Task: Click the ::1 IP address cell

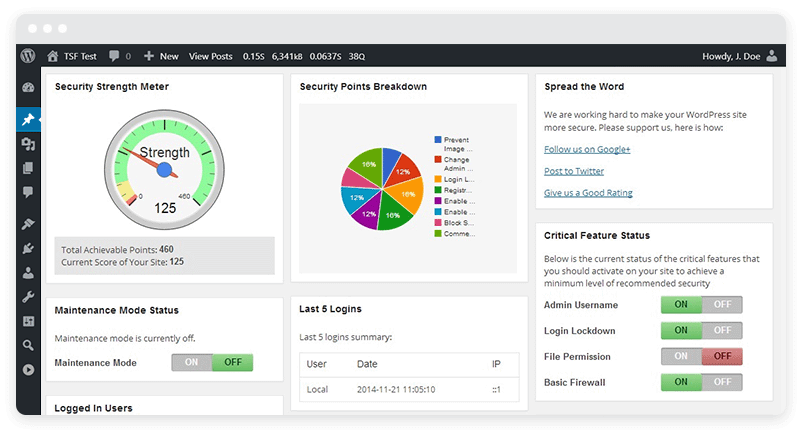Action: pos(496,390)
